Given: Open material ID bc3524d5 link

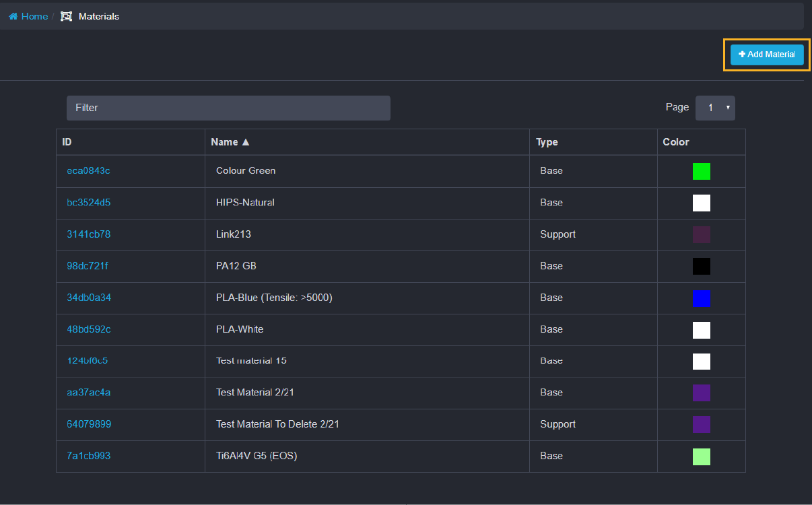Looking at the screenshot, I should pyautogui.click(x=88, y=203).
